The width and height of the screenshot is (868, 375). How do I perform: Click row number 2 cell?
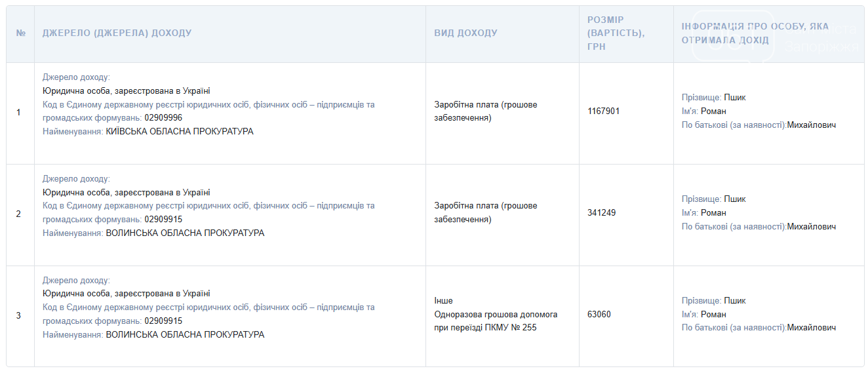(18, 214)
